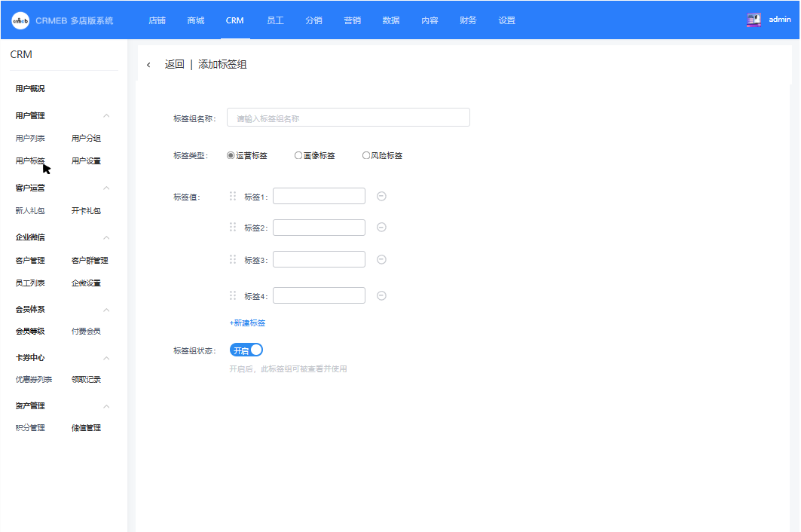
Task: Remove 标签2 with its minus icon
Action: coord(381,228)
